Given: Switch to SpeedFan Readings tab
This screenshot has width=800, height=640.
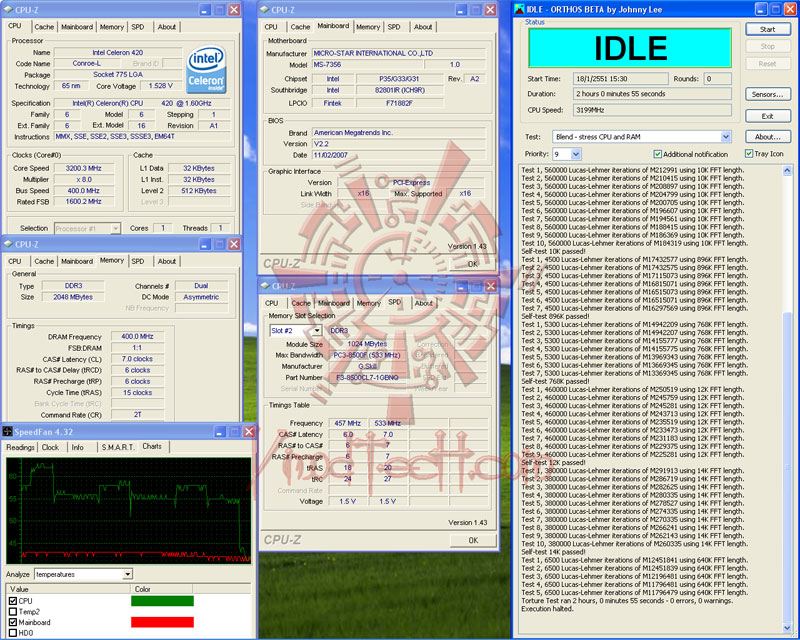Looking at the screenshot, I should [20, 447].
